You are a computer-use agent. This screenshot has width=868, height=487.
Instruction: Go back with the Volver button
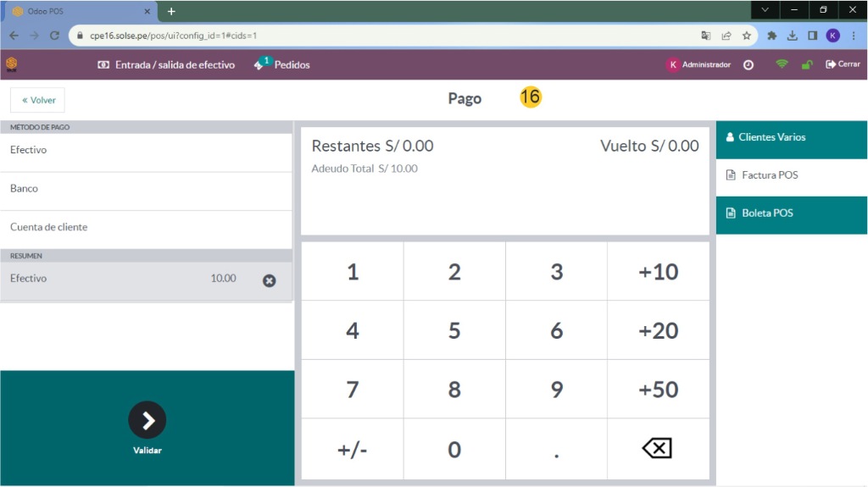[x=37, y=100]
